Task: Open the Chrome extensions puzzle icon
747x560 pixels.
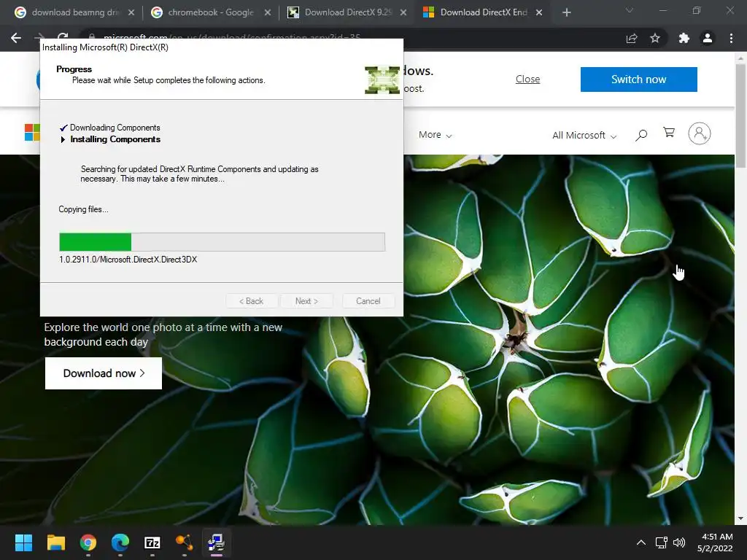Action: 684,38
